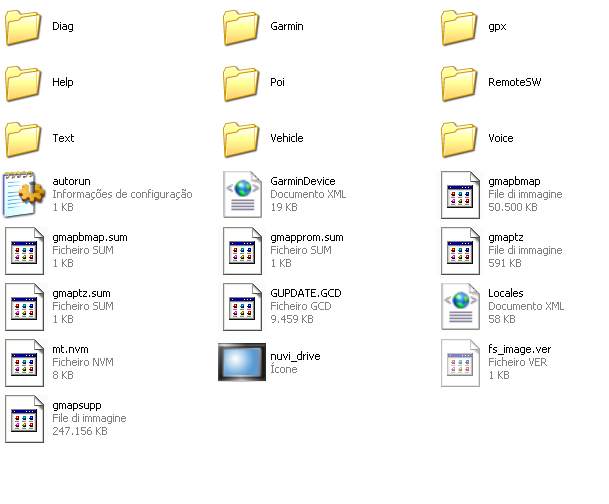This screenshot has width=609, height=504.
Task: Click the "9.459 KB" size text
Action: click(292, 319)
